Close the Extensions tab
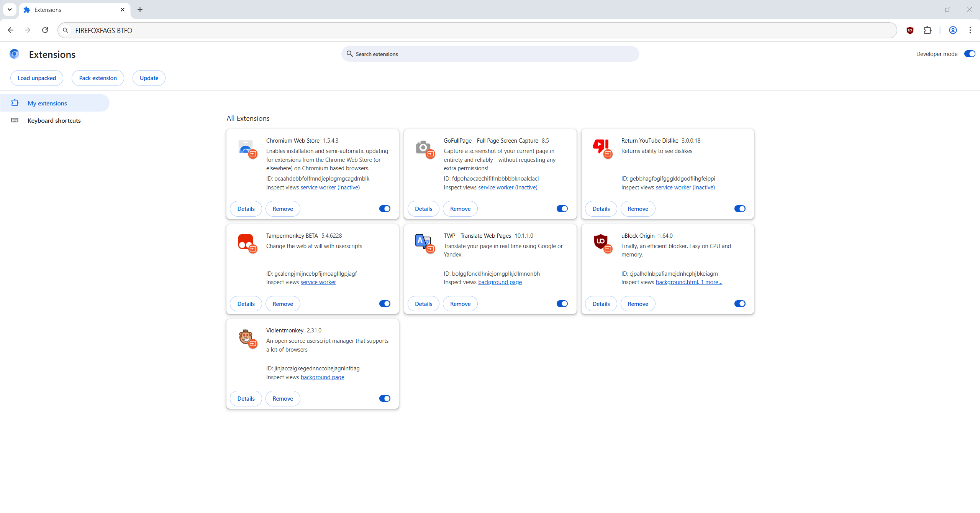 [123, 10]
